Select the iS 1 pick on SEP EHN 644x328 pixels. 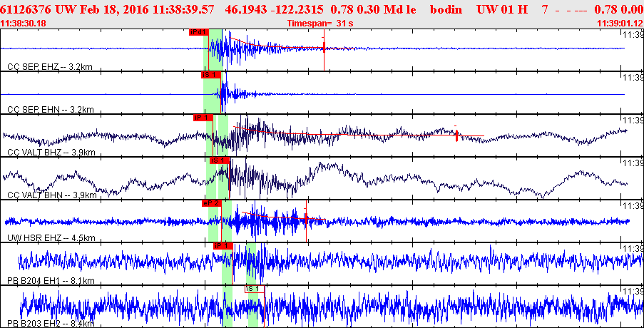[x=211, y=74]
